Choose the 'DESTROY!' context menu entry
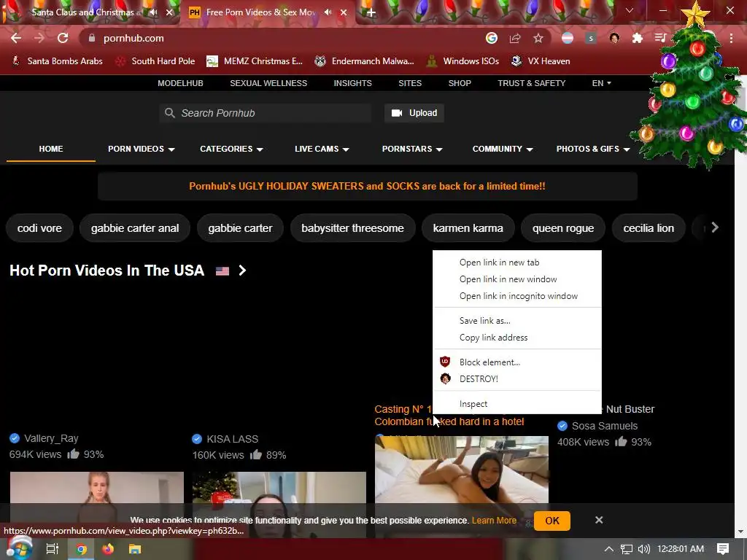Image resolution: width=747 pixels, height=560 pixels. coord(517,378)
